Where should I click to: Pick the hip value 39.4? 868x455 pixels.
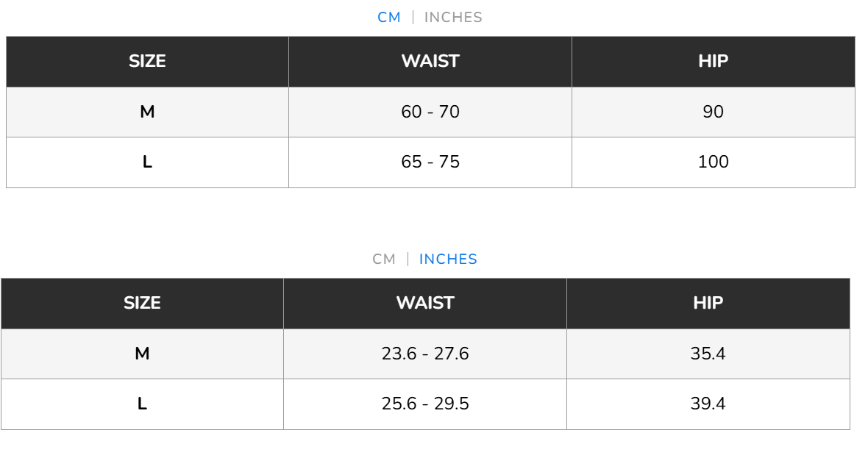click(x=708, y=404)
